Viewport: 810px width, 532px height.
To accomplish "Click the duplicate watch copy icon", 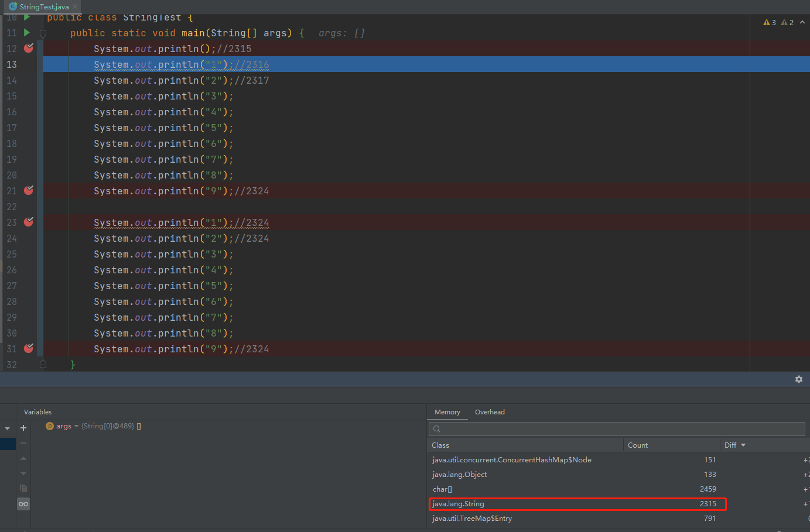I will 23,488.
